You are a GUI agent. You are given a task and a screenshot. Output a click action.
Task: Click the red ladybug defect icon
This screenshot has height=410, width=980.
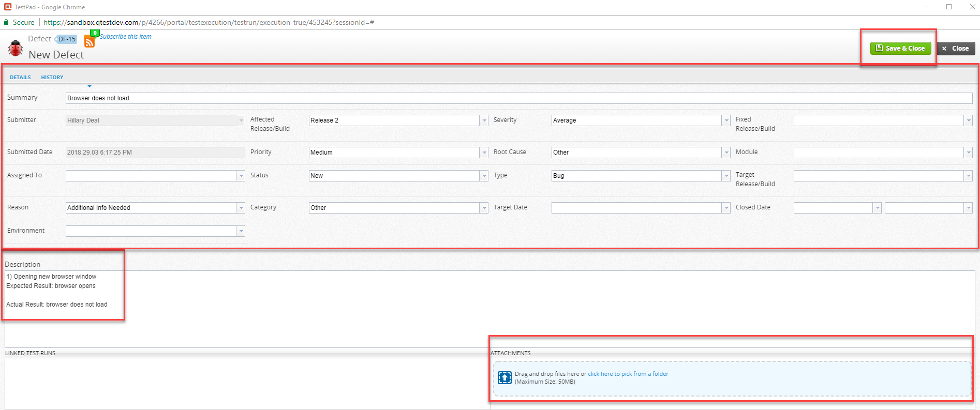pyautogui.click(x=16, y=48)
